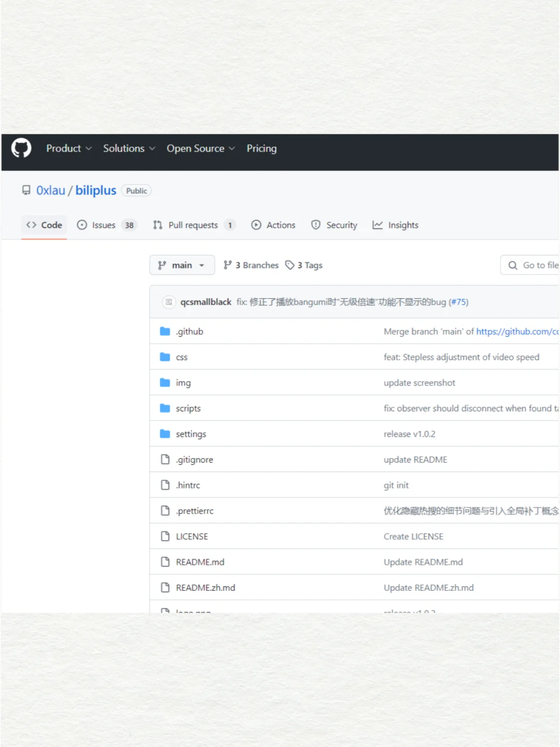560x747 pixels.
Task: Open commit 'Update README.md'
Action: click(423, 562)
